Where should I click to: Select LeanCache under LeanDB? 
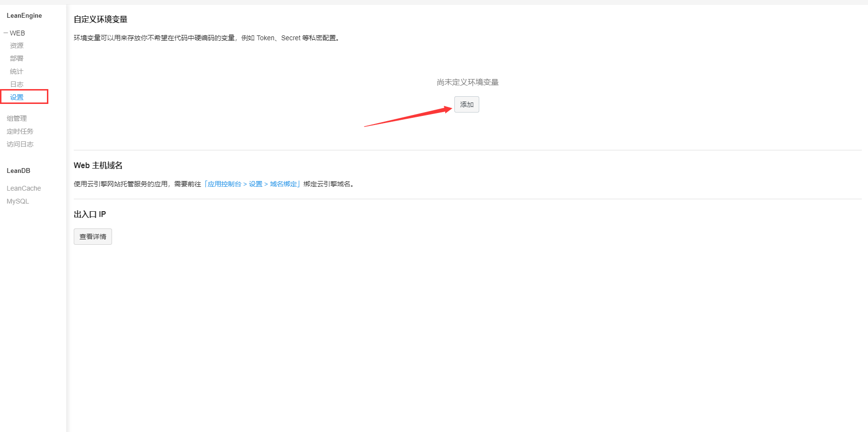(24, 188)
